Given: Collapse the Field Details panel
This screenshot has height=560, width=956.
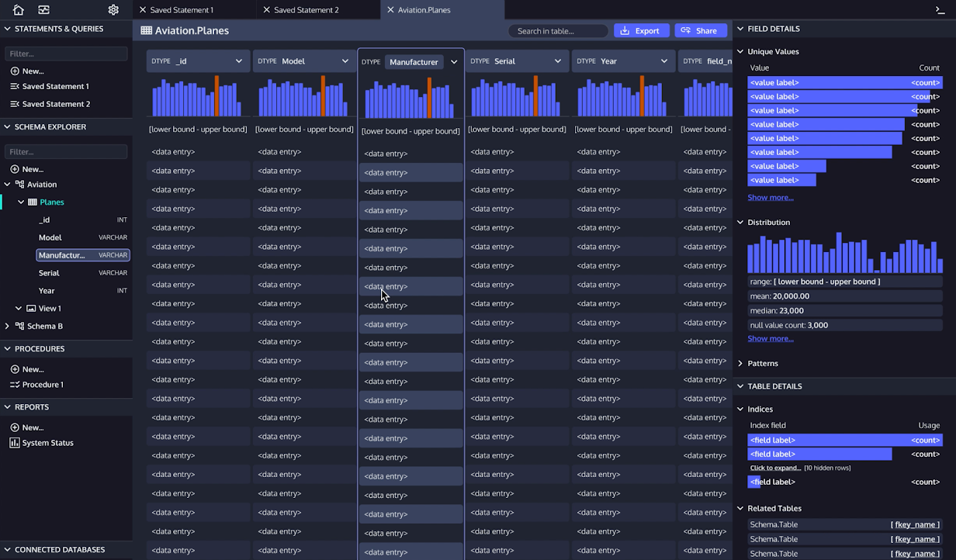Looking at the screenshot, I should pos(740,29).
